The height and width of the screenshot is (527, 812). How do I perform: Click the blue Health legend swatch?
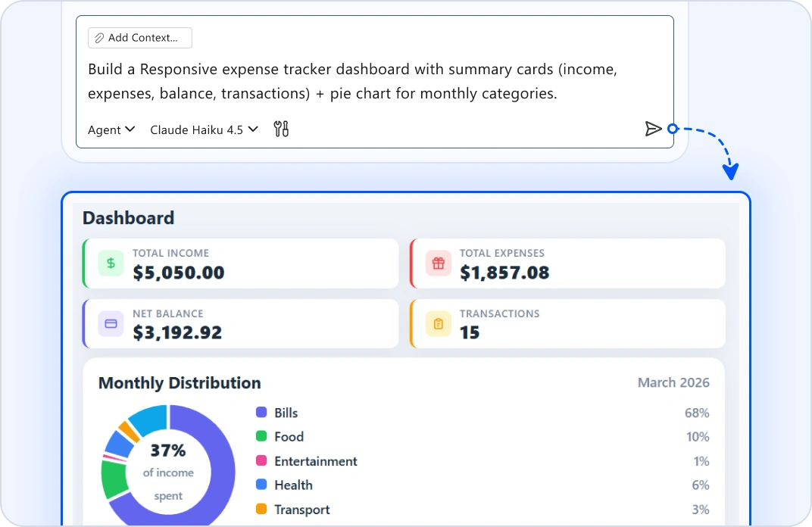pos(261,484)
